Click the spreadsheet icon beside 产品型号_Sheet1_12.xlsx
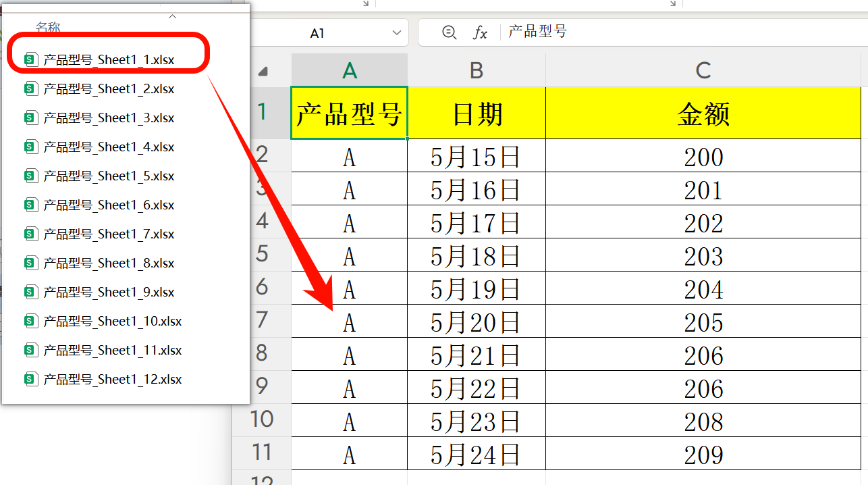The width and height of the screenshot is (868, 485). point(31,379)
